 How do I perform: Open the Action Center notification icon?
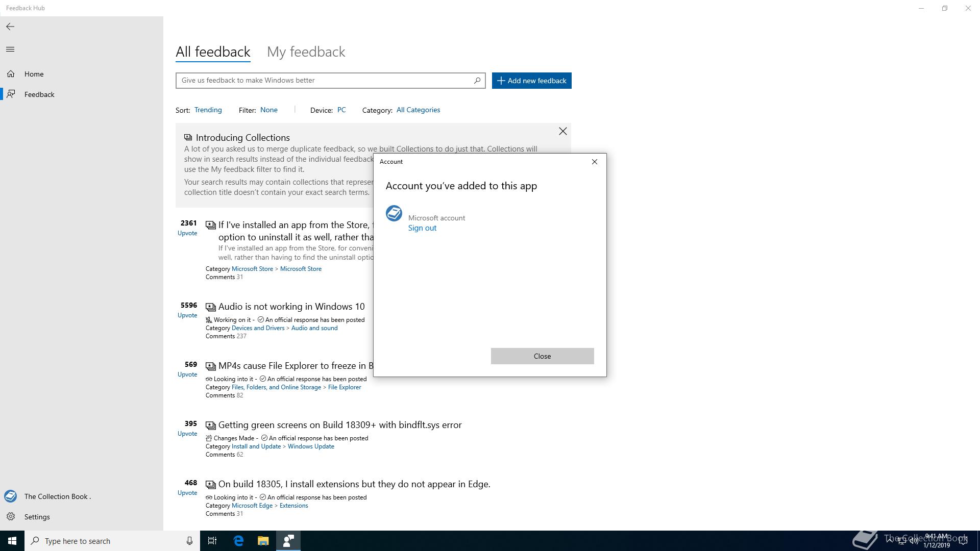coord(963,541)
